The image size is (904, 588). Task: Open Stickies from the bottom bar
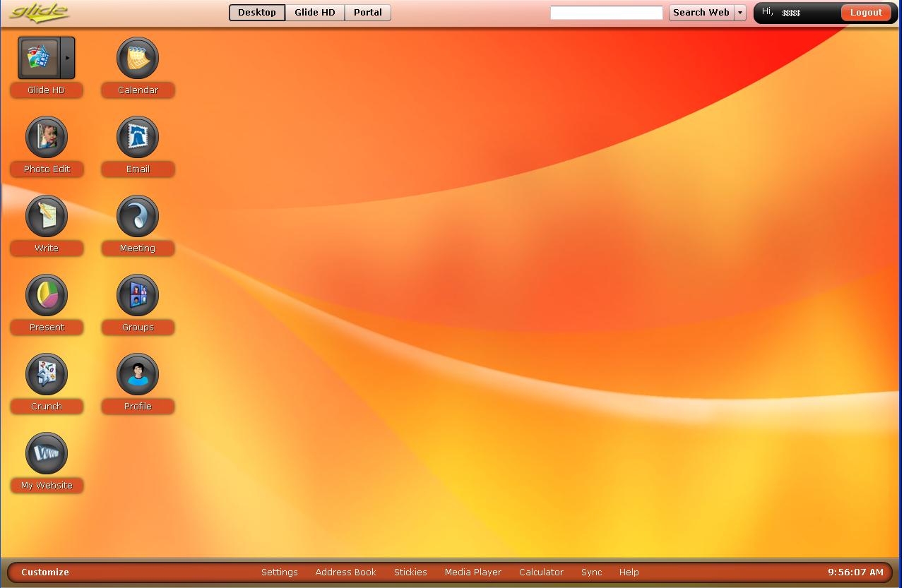[410, 572]
